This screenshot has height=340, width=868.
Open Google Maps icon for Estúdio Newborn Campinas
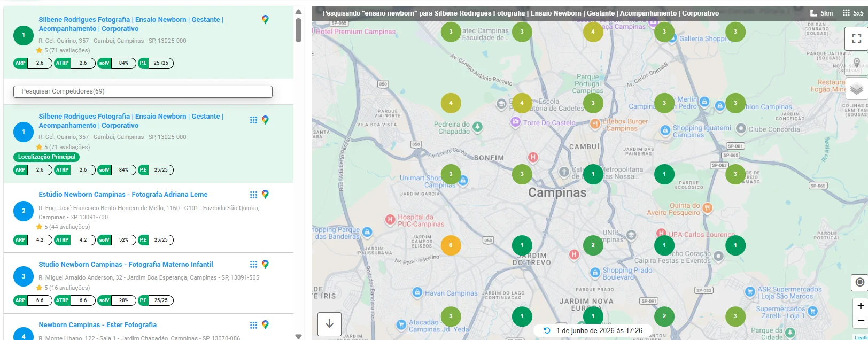pyautogui.click(x=265, y=195)
